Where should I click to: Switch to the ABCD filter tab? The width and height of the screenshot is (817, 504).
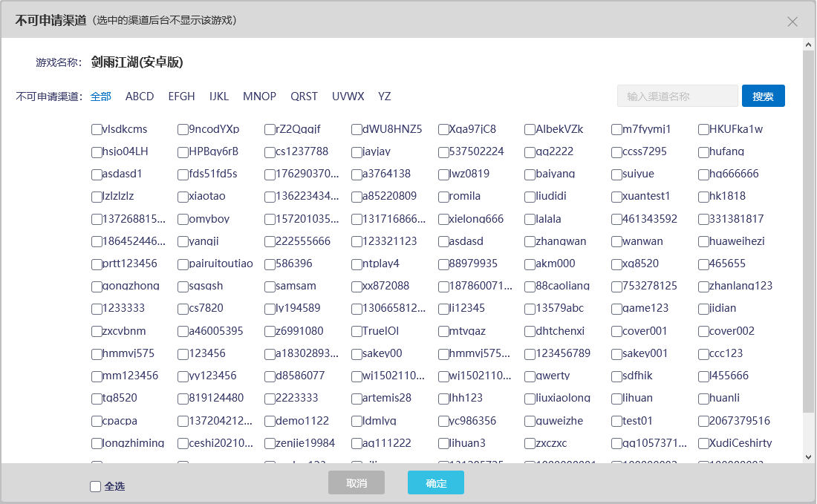point(140,96)
